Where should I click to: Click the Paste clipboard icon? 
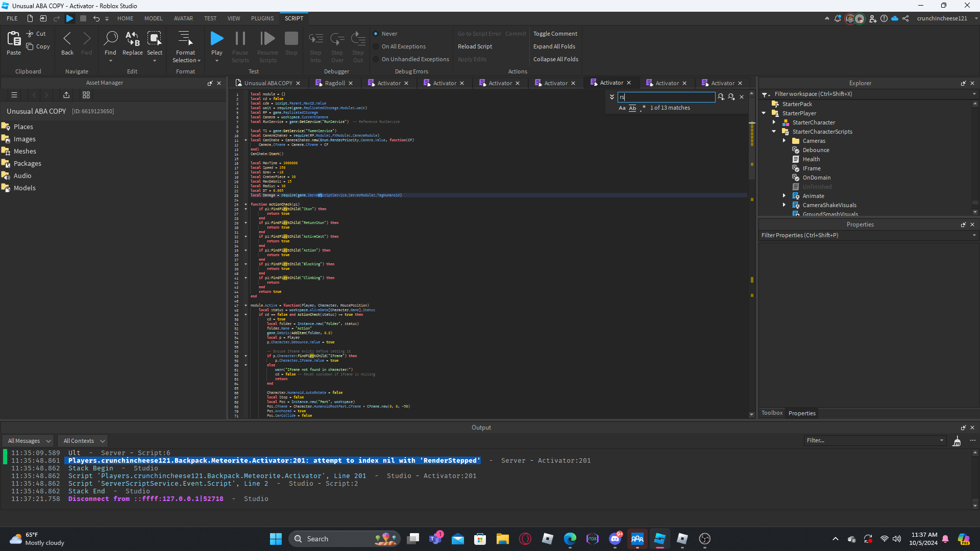(x=14, y=39)
